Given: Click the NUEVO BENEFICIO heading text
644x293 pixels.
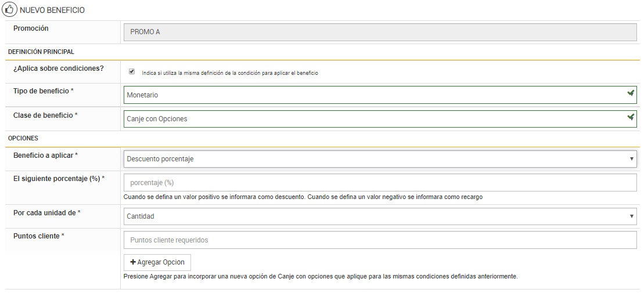Looking at the screenshot, I should pos(52,10).
